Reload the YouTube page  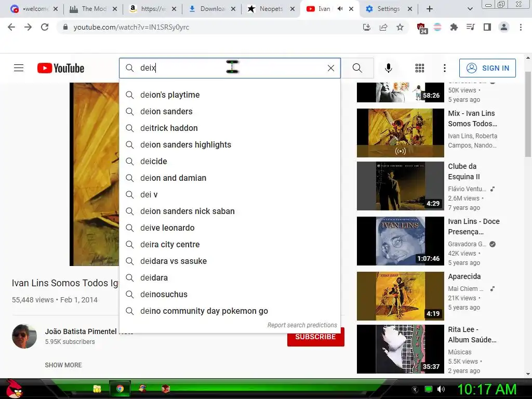[45, 27]
